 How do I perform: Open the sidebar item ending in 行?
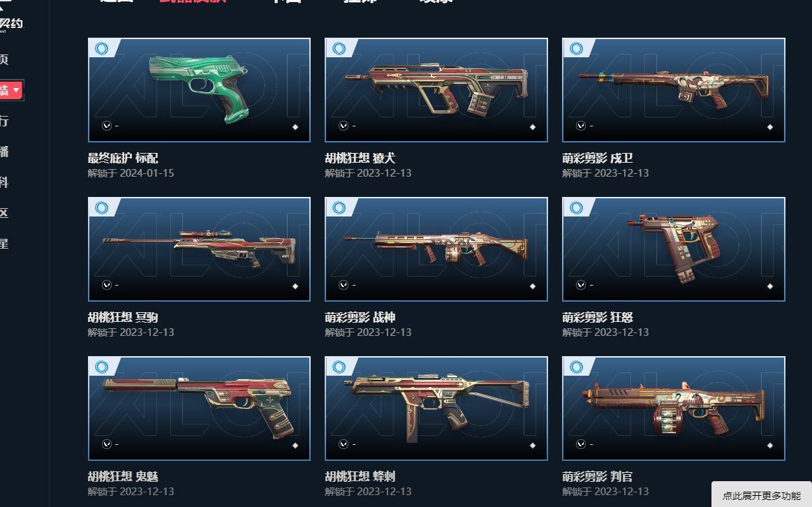click(x=4, y=122)
